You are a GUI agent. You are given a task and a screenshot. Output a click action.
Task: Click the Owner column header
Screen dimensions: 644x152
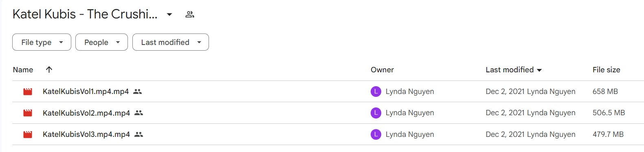pyautogui.click(x=382, y=70)
